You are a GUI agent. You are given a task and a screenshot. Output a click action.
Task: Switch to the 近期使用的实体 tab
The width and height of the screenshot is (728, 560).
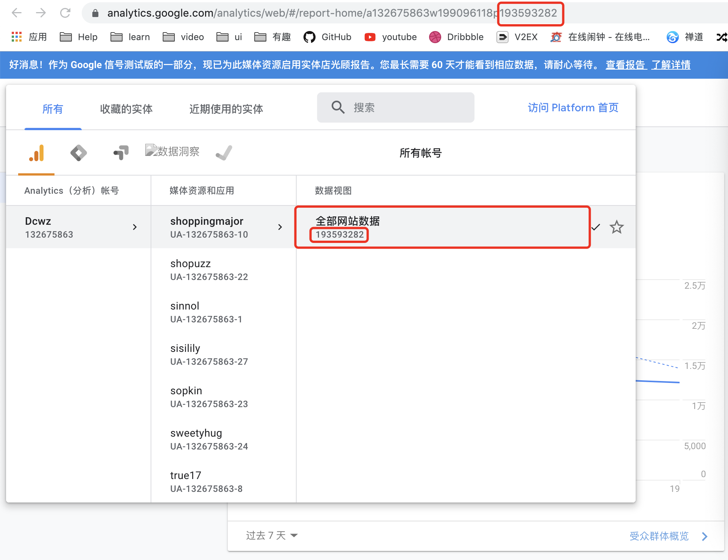pyautogui.click(x=226, y=109)
